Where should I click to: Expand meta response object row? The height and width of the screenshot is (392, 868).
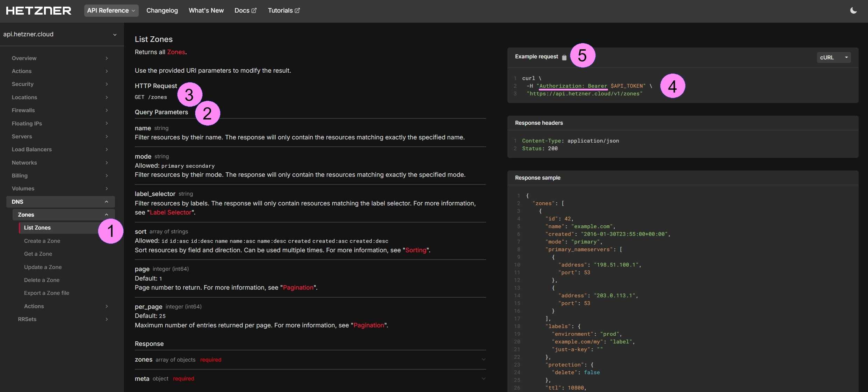pos(483,378)
